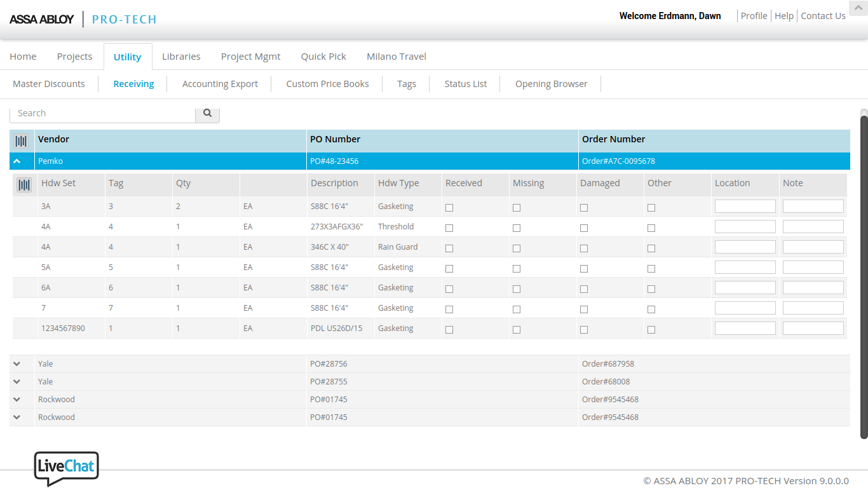Open Custom Price Books sub-tab
The height and width of the screenshot is (488, 868).
pyautogui.click(x=327, y=84)
